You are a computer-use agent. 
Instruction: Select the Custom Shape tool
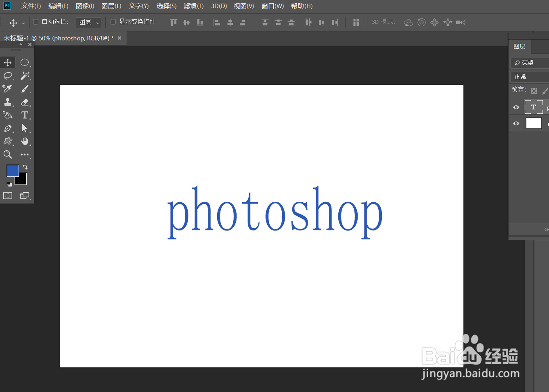click(8, 141)
